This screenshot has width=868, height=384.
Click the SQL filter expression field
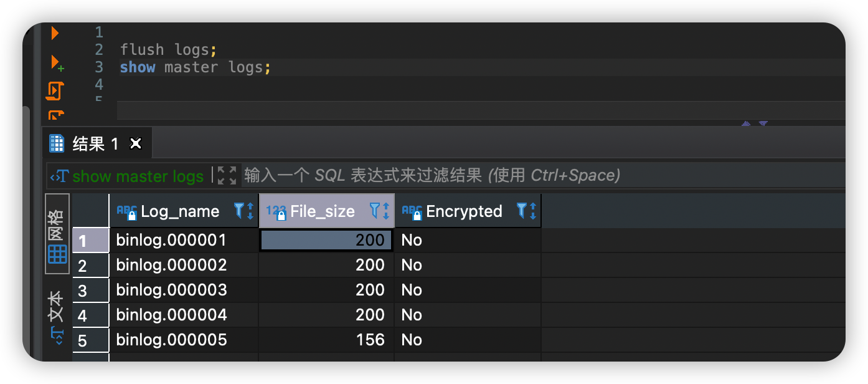542,176
